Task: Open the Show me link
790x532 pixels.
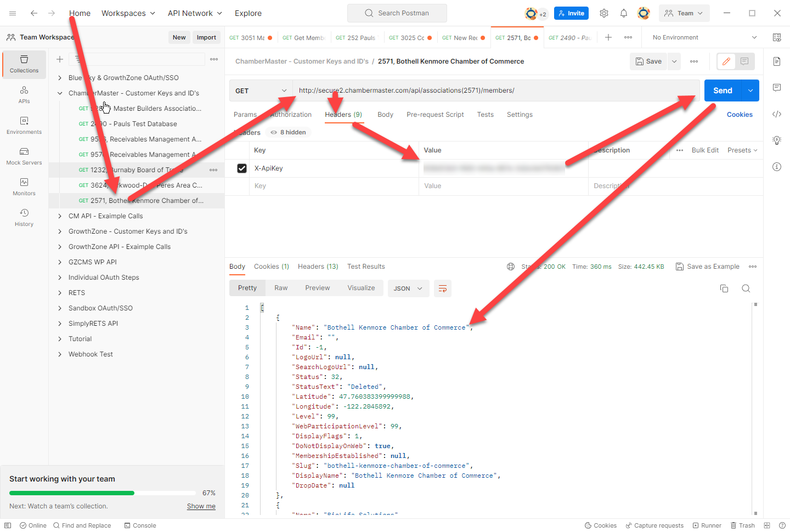Action: coord(201,506)
